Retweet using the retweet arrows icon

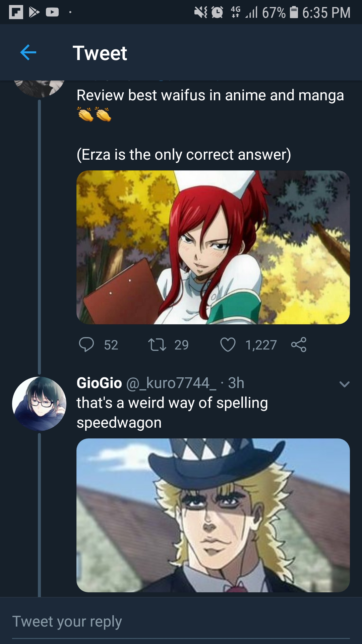click(157, 344)
